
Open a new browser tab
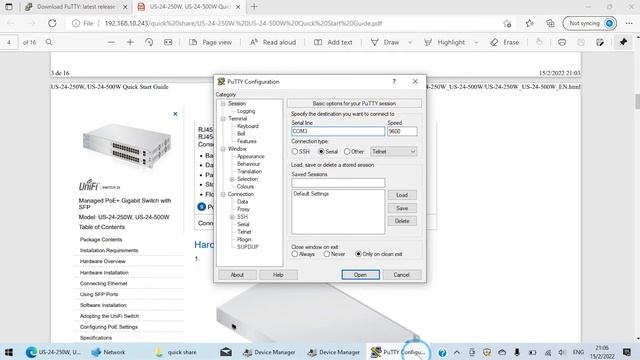coord(254,7)
